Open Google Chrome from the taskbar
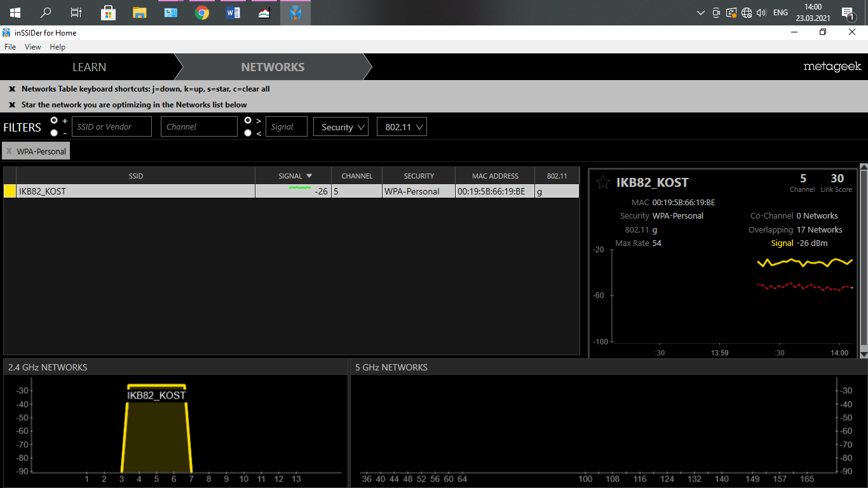This screenshot has width=868, height=488. pyautogui.click(x=202, y=13)
